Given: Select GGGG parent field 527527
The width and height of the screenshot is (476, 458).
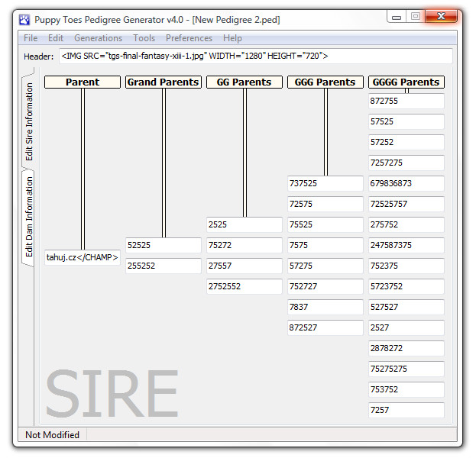Looking at the screenshot, I should (406, 307).
